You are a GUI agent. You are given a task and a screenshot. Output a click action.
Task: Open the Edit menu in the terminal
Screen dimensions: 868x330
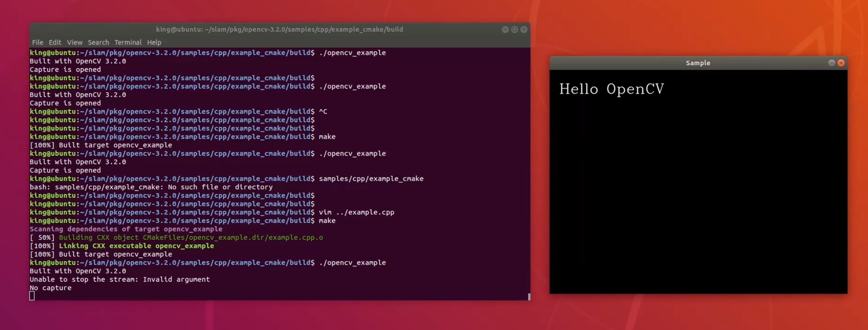[x=55, y=42]
